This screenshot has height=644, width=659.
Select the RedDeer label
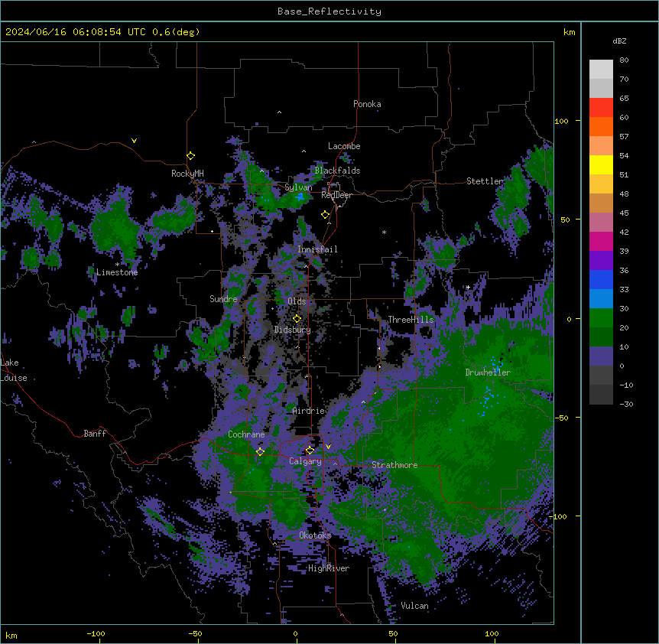[336, 195]
